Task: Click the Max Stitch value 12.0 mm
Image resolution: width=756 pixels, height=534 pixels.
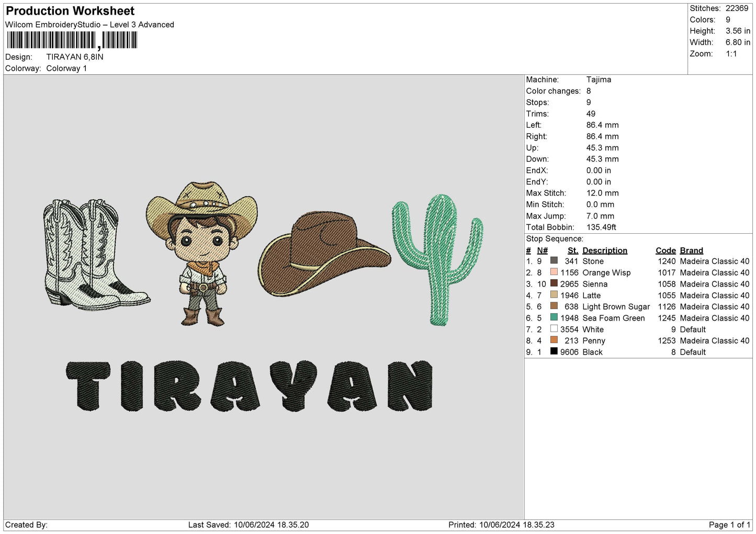Action: (602, 193)
